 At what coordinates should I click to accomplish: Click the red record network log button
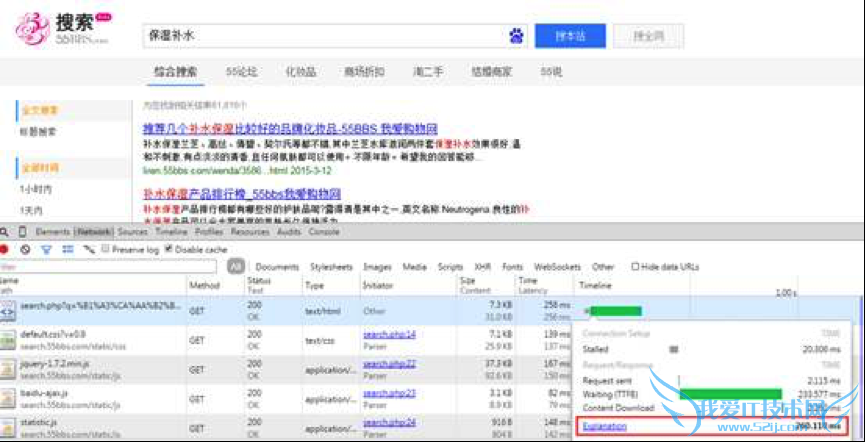pos(5,249)
